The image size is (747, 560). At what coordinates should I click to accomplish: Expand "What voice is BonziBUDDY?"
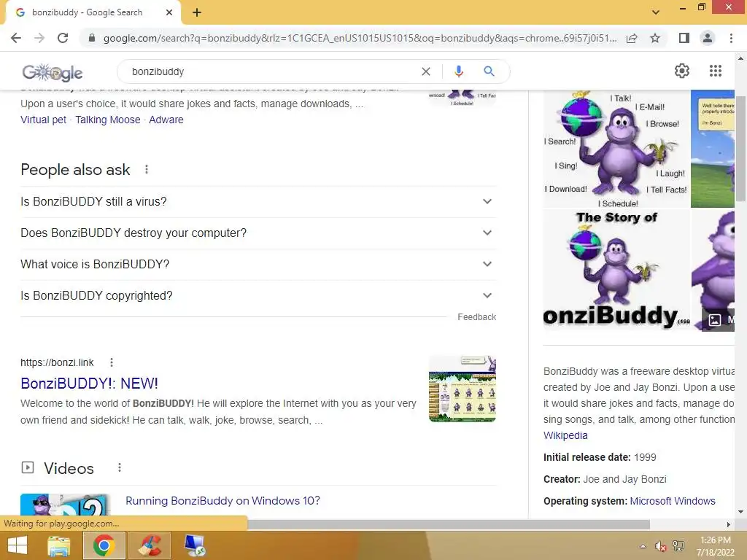pyautogui.click(x=258, y=264)
